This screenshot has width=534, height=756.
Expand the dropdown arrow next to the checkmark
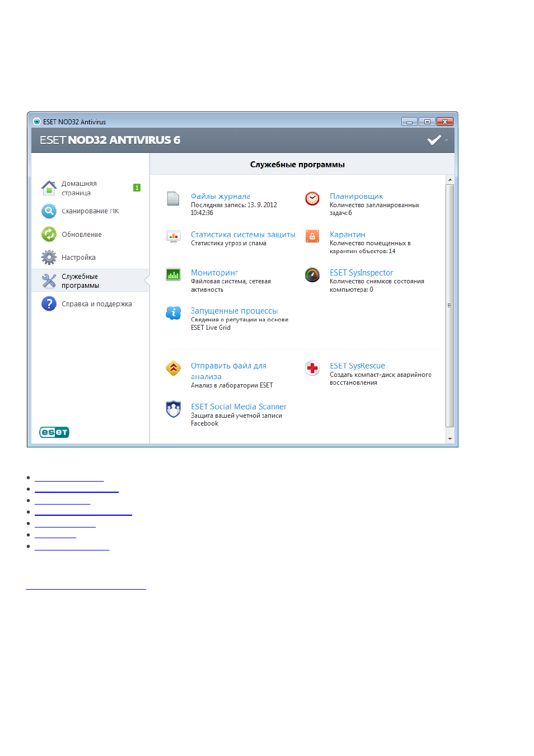point(447,140)
